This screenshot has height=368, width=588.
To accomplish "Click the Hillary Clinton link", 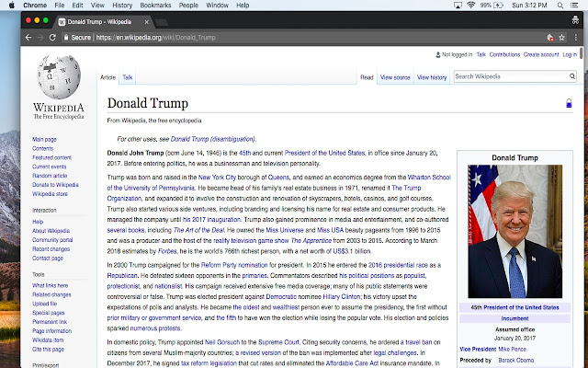I will [x=342, y=296].
